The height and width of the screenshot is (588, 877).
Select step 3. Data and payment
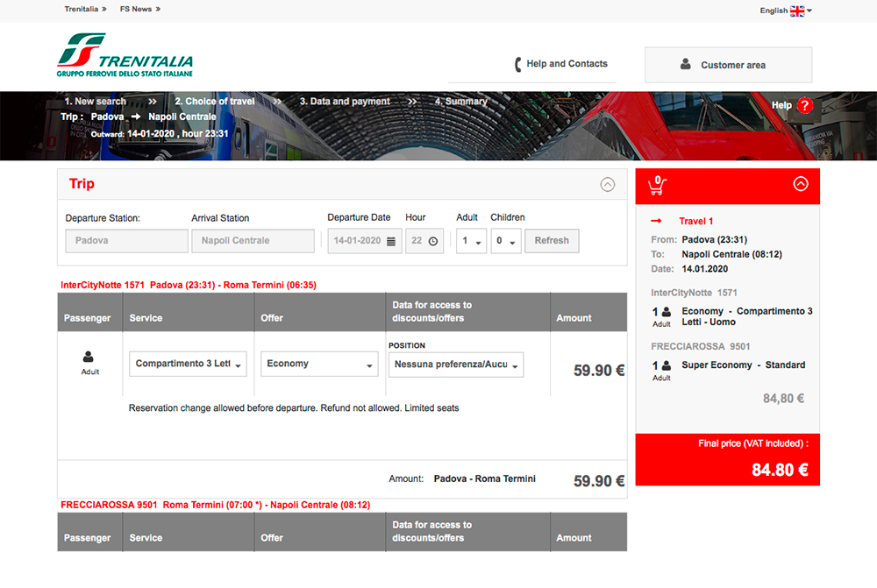[x=345, y=101]
